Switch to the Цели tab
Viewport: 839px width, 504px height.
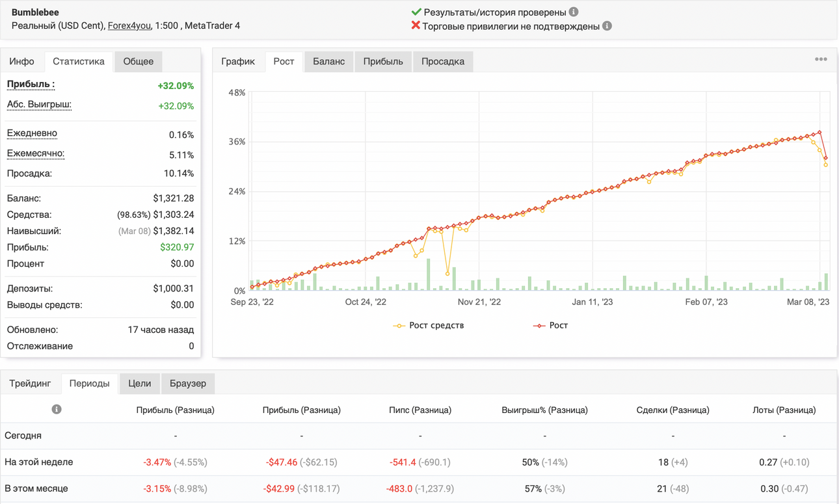click(x=140, y=383)
